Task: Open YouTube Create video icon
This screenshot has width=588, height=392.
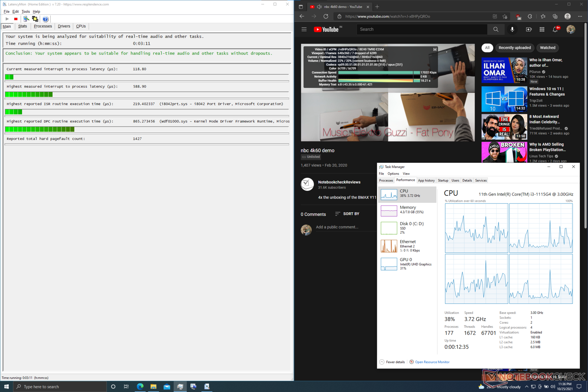Action: [x=529, y=29]
